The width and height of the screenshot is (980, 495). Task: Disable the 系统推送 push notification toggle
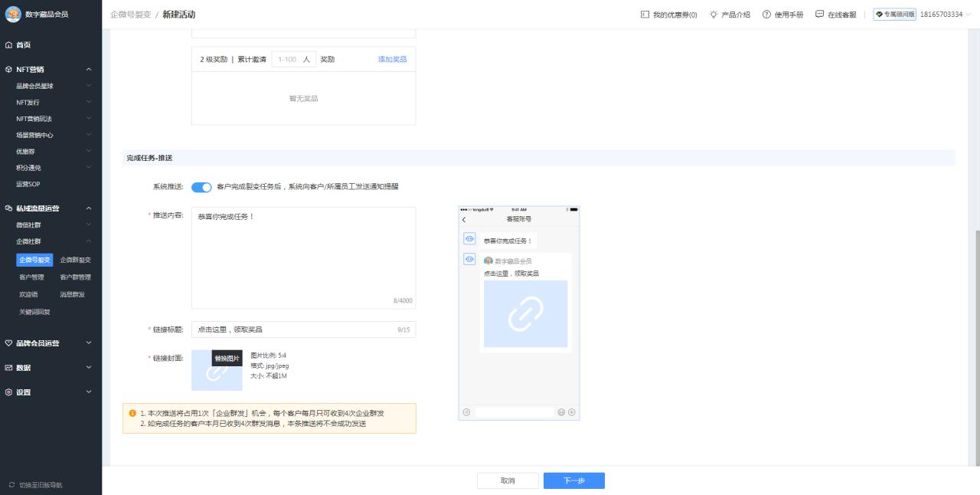pos(201,186)
